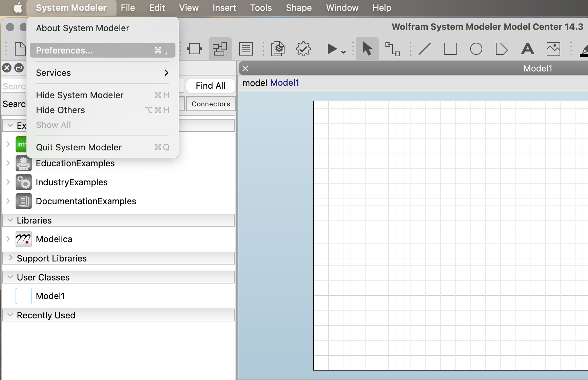Open the Help menu
This screenshot has width=588, height=380.
382,7
